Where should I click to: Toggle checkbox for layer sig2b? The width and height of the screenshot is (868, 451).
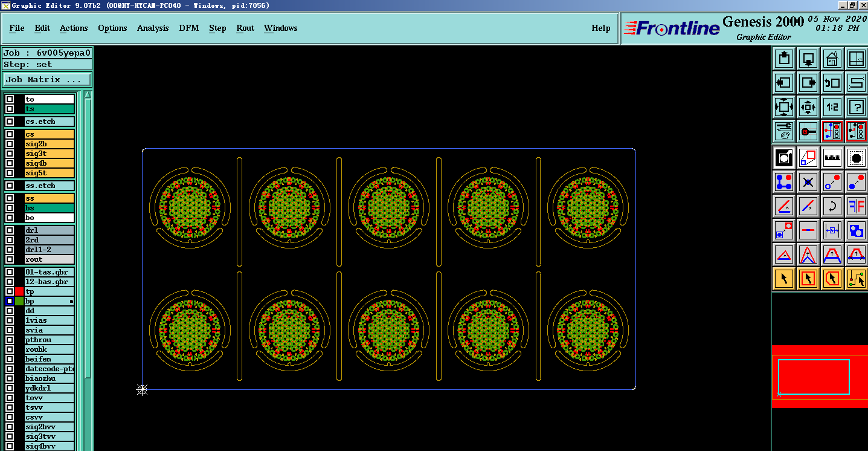pos(10,144)
